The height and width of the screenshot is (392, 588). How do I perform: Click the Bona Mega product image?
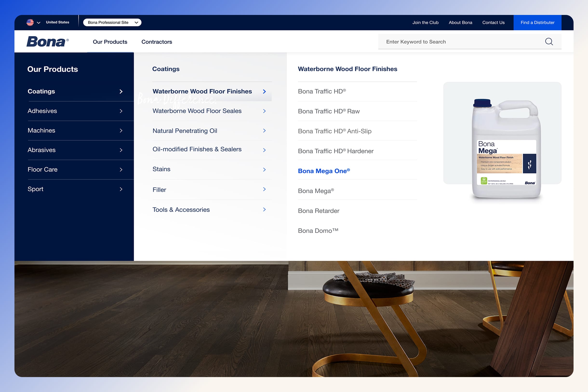tap(506, 149)
